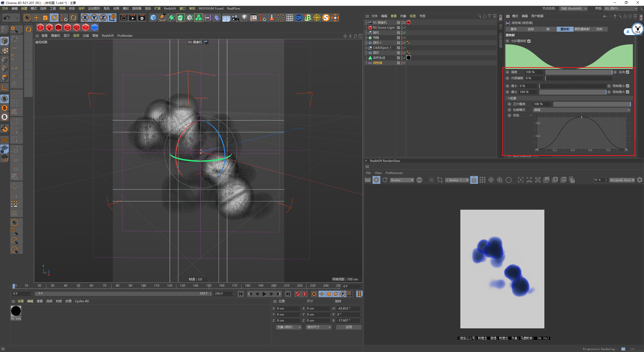This screenshot has width=644, height=352.
Task: Click the 强度 slider bar
Action: point(579,72)
